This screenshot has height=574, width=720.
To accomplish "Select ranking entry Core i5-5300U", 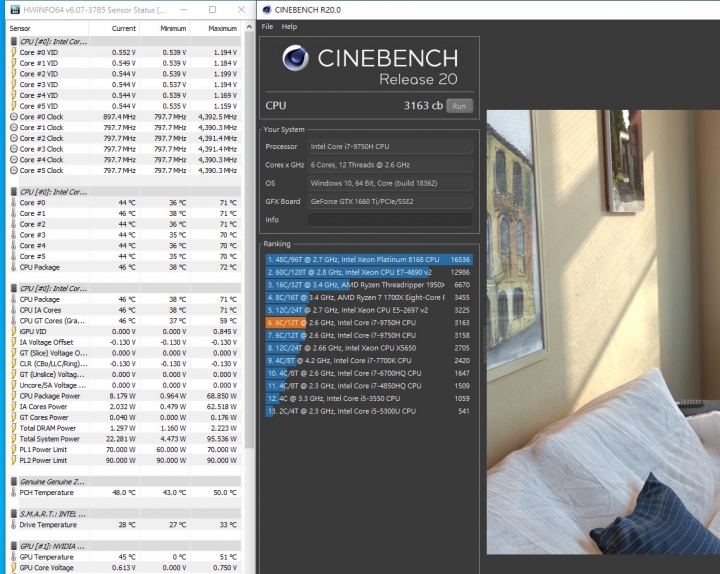I will (x=369, y=411).
